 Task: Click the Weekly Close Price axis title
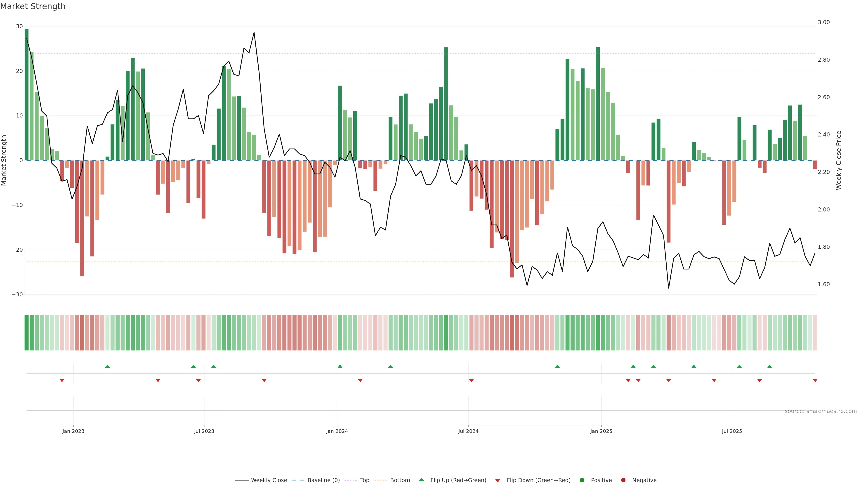[839, 160]
